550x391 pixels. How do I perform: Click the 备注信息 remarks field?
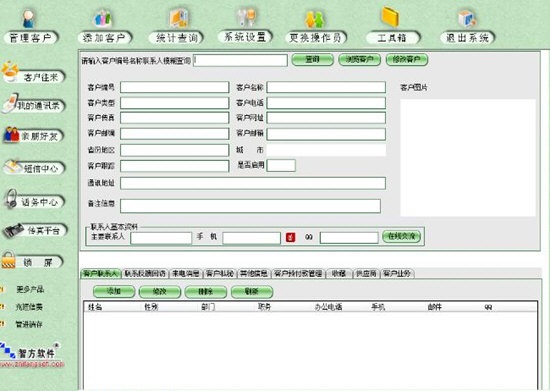(250, 206)
